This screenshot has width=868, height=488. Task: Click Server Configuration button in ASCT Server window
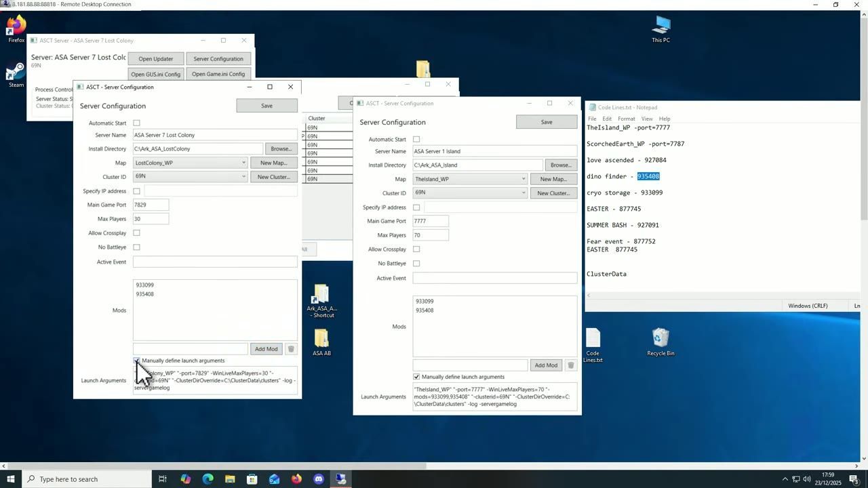click(x=218, y=59)
